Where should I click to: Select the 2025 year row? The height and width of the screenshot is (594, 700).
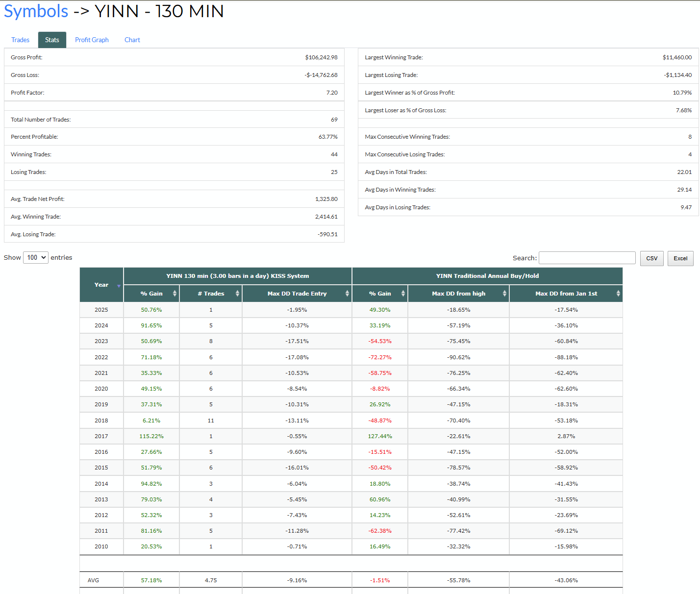click(351, 310)
